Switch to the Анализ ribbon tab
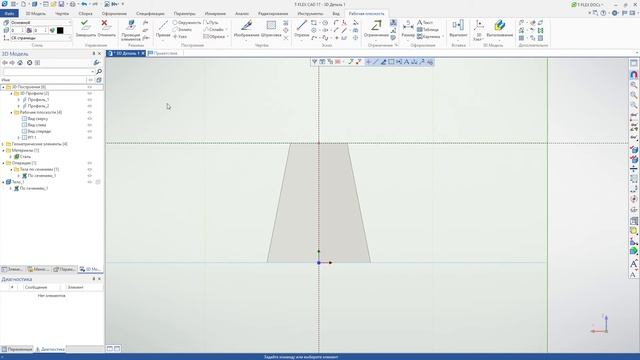Image resolution: width=640 pixels, height=360 pixels. click(x=242, y=13)
